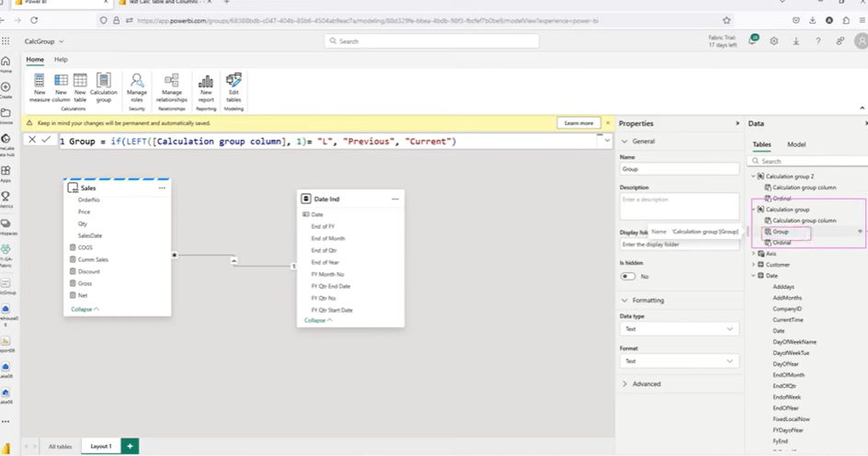Open the CalcGroup workspace dropdown
The height and width of the screenshot is (456, 868).
44,41
